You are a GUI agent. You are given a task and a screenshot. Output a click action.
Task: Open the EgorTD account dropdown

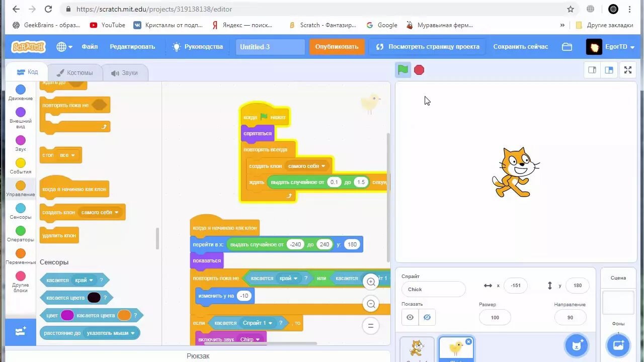611,47
